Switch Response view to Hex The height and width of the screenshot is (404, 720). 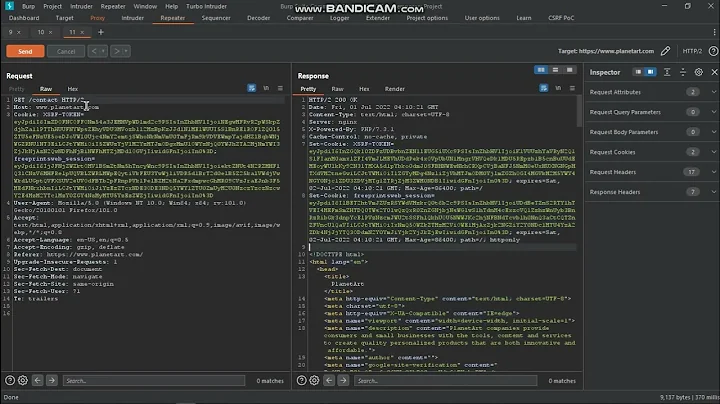tap(364, 89)
